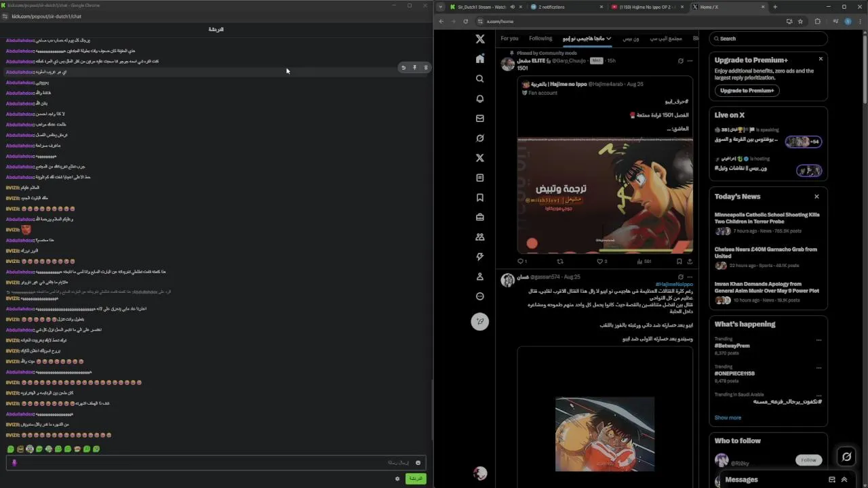
Task: Like the pinned 1501 post
Action: [x=601, y=261]
